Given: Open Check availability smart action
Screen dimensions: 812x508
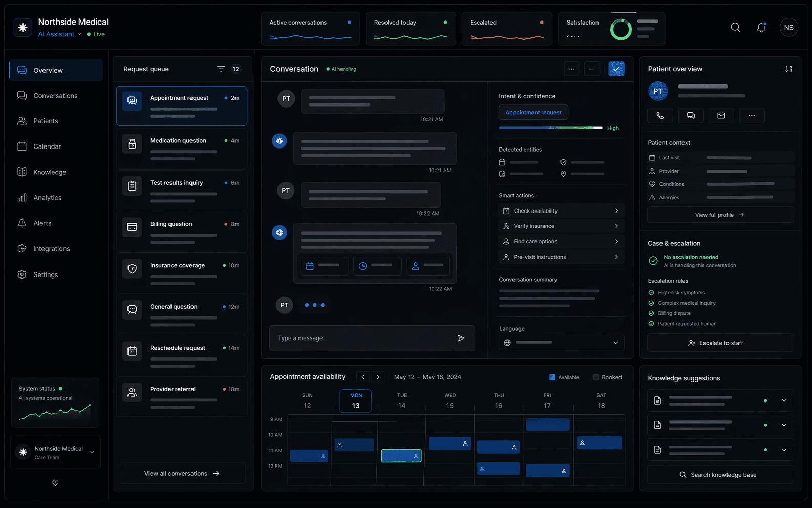Looking at the screenshot, I should tap(561, 211).
